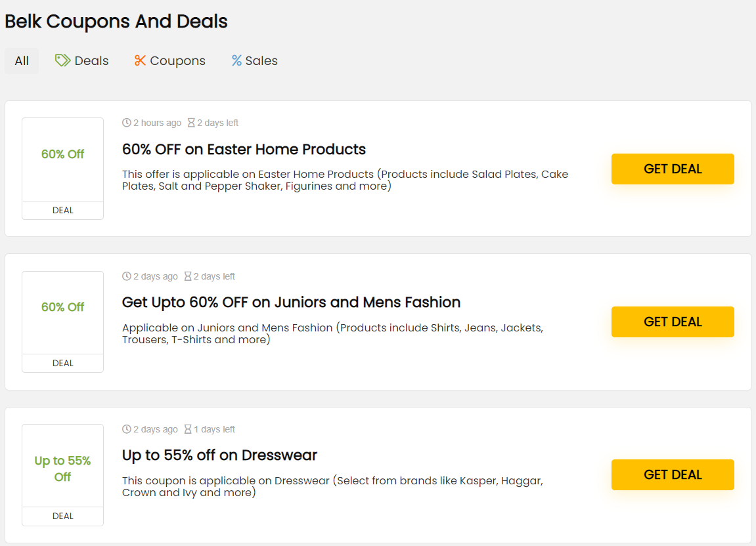The height and width of the screenshot is (546, 756).
Task: Select the All filter tab
Action: [x=22, y=61]
